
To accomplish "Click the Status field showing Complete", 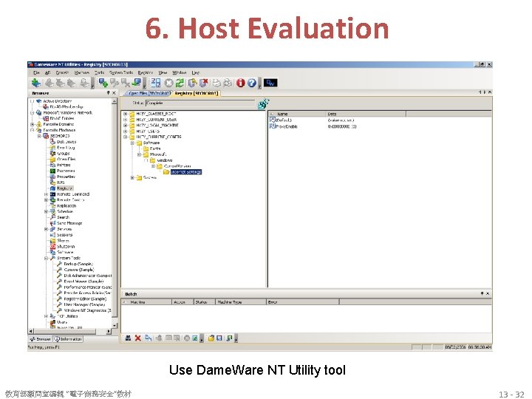I will click(200, 103).
